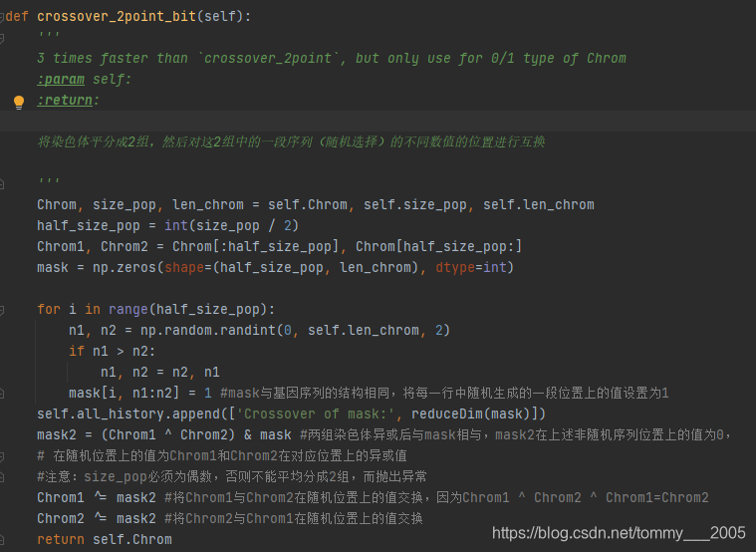
Task: Click the ':param' docstring tag
Action: (x=61, y=79)
